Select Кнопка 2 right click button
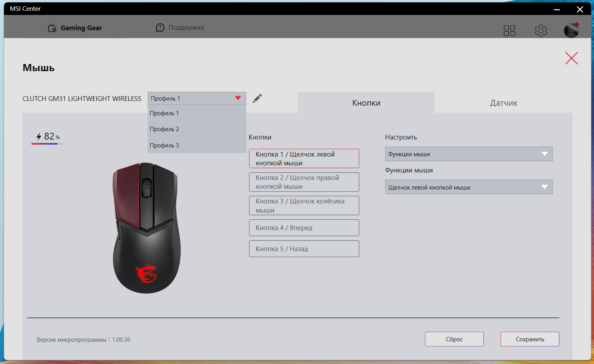 coord(304,182)
